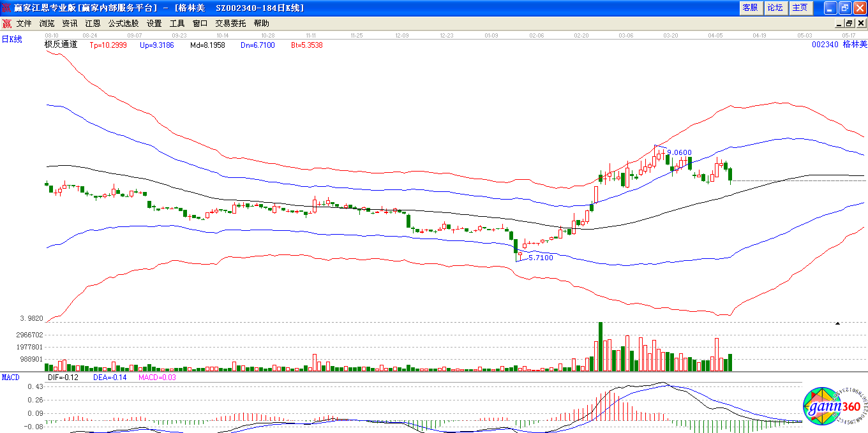Click the 9.0600 high price annotation
Viewport: 868px width, 433px height.
pos(679,152)
